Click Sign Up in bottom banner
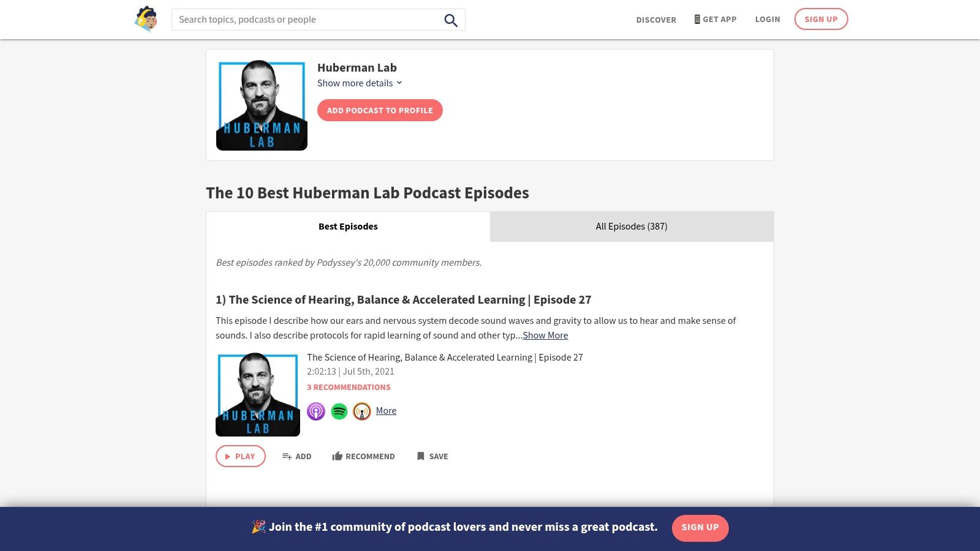 [x=700, y=528]
